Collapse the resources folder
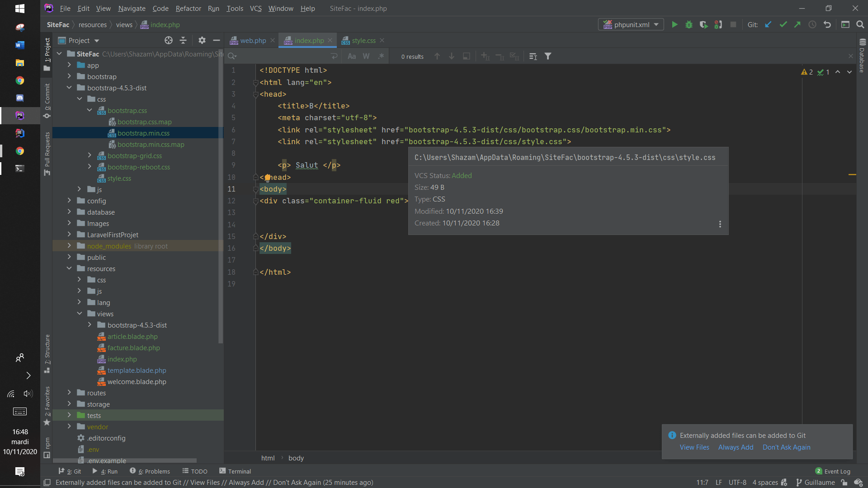This screenshot has width=868, height=488. click(69, 268)
